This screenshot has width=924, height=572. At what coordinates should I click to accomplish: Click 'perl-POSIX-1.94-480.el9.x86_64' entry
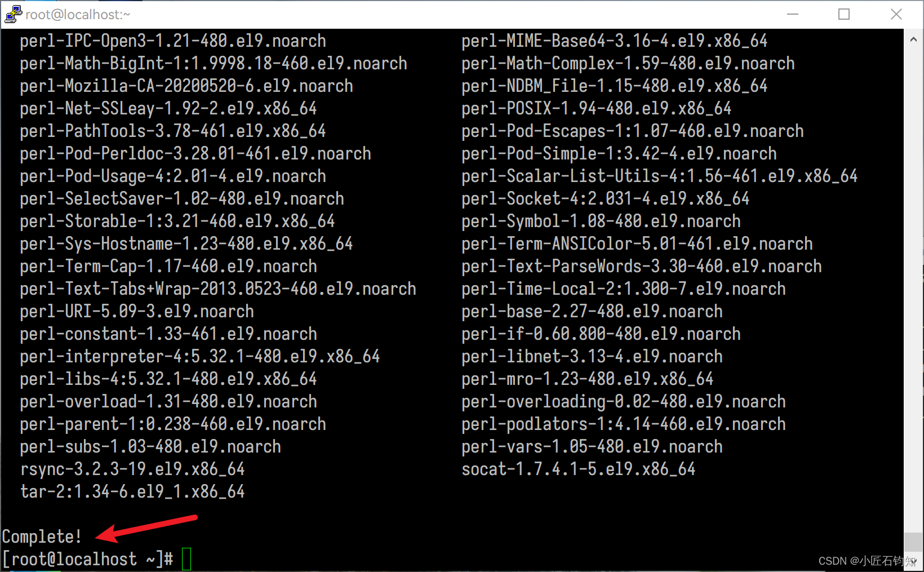597,109
